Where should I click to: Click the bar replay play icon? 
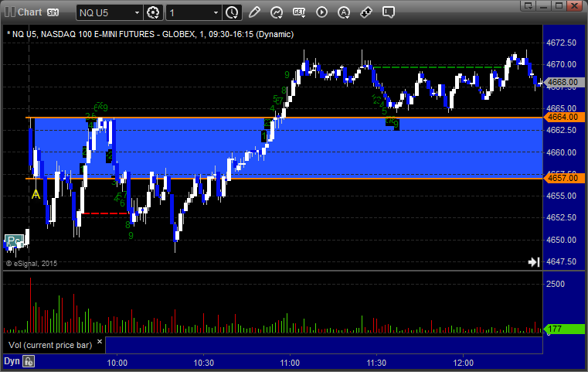(321, 12)
